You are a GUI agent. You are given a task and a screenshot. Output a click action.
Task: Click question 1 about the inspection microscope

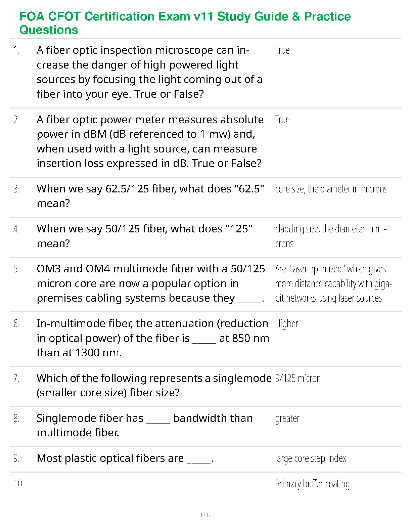point(149,72)
